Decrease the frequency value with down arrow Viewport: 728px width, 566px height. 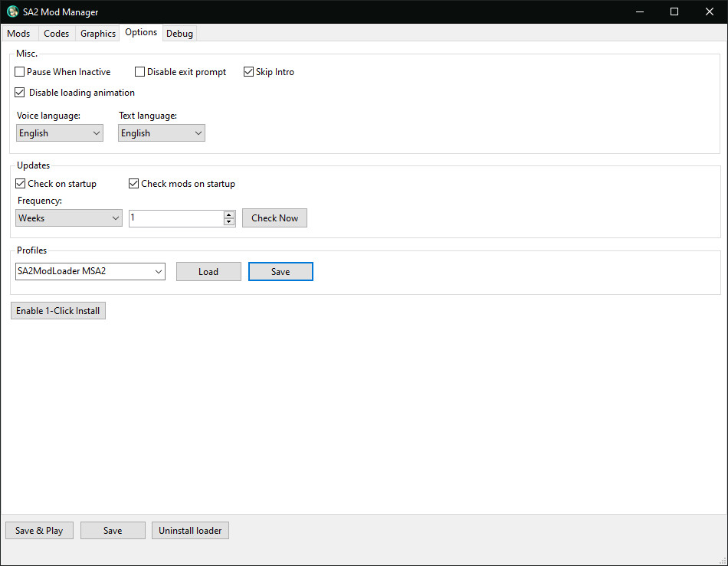(229, 222)
